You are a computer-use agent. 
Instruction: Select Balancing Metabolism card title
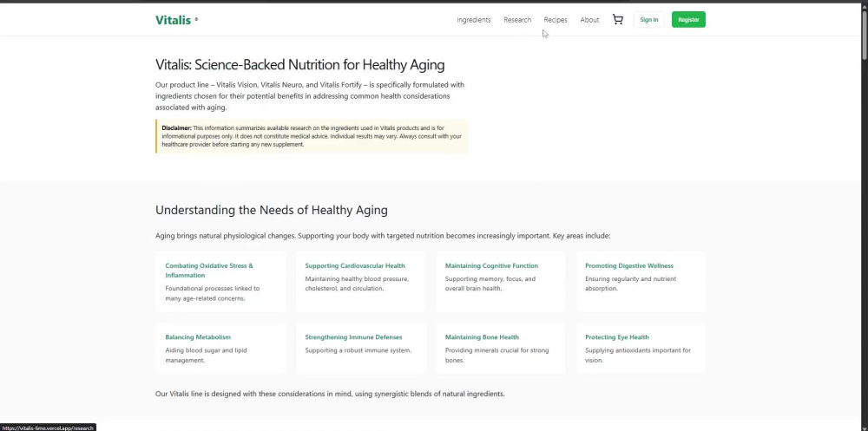click(x=198, y=337)
